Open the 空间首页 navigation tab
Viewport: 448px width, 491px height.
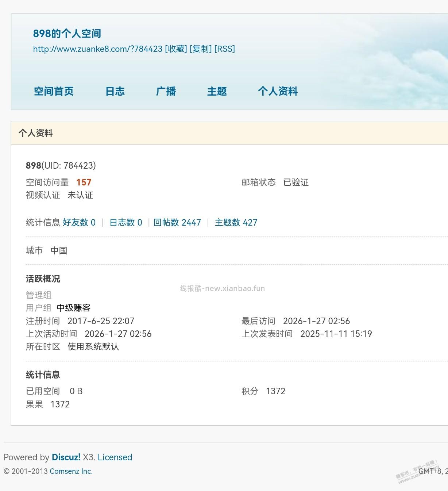[x=54, y=92]
